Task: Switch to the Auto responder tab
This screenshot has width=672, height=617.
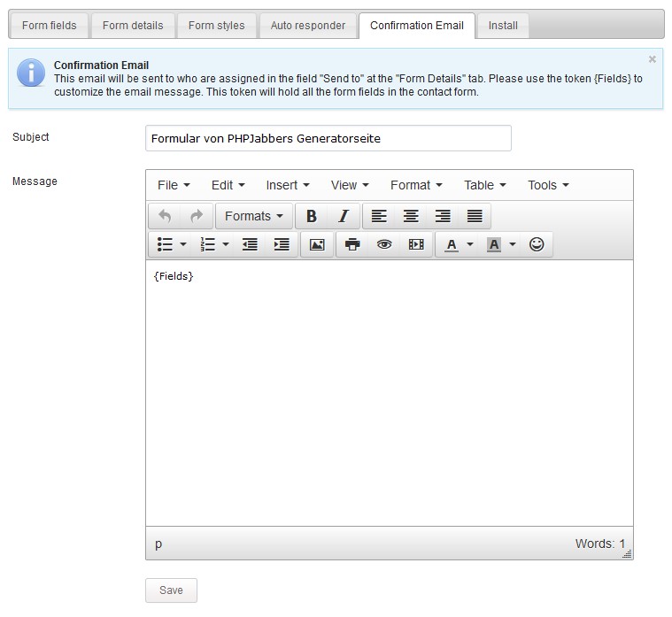Action: pos(308,26)
